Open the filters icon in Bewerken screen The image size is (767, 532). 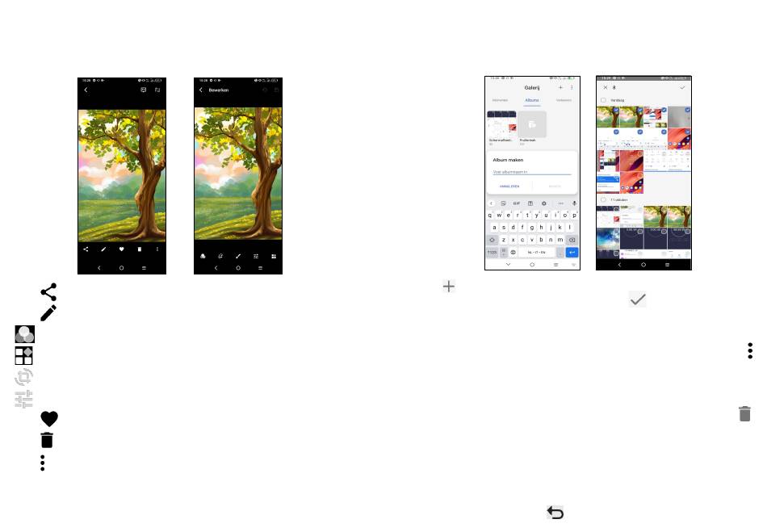pyautogui.click(x=203, y=257)
